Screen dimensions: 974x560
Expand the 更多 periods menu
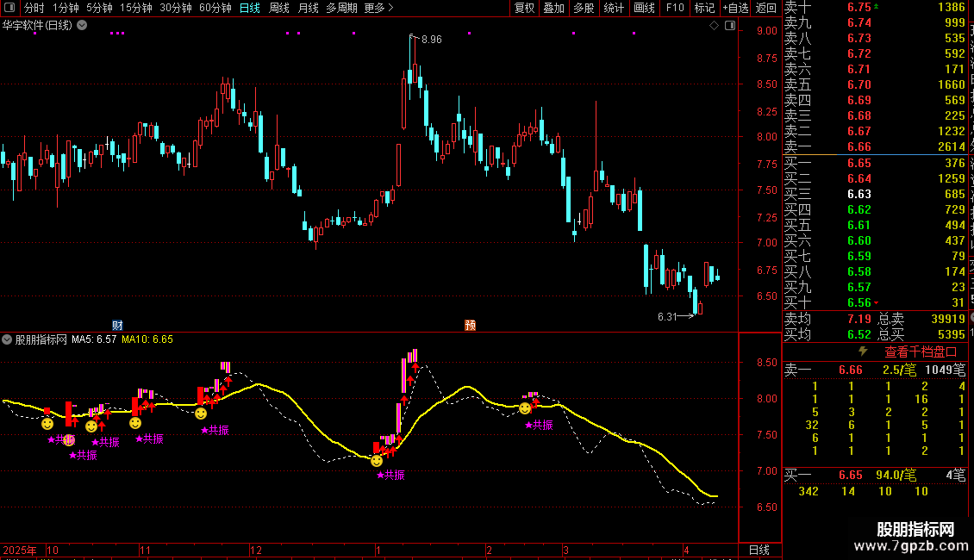pos(378,8)
